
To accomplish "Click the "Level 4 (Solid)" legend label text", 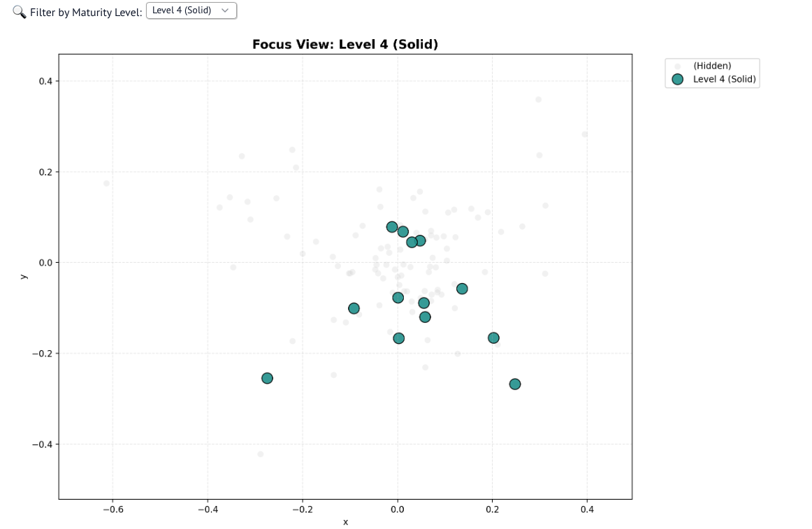I will (x=724, y=80).
